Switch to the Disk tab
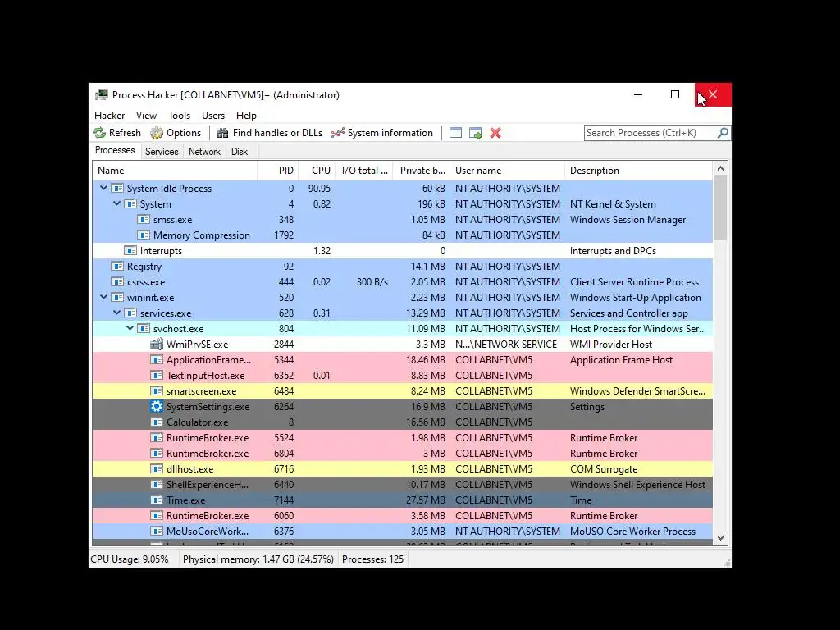Image resolution: width=840 pixels, height=630 pixels. tap(240, 152)
